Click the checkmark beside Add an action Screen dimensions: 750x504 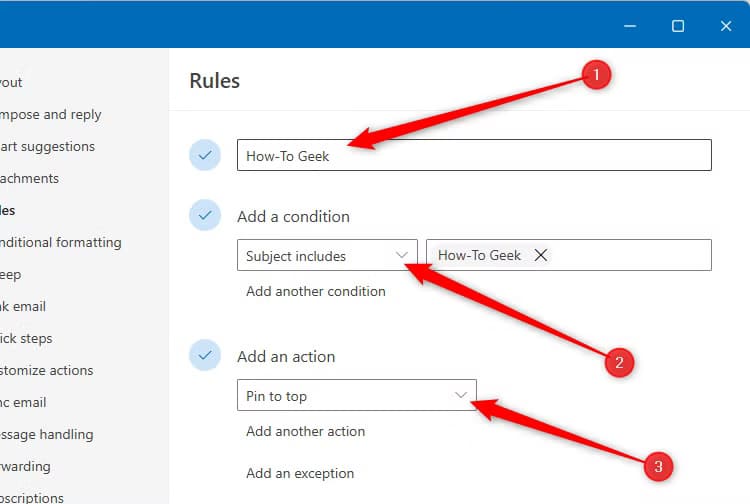tap(205, 355)
